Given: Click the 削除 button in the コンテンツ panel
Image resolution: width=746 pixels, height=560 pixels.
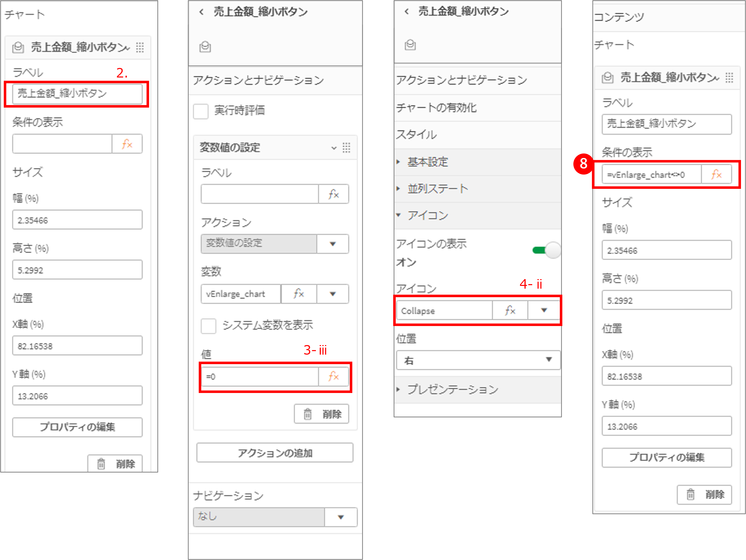Looking at the screenshot, I should [x=705, y=495].
